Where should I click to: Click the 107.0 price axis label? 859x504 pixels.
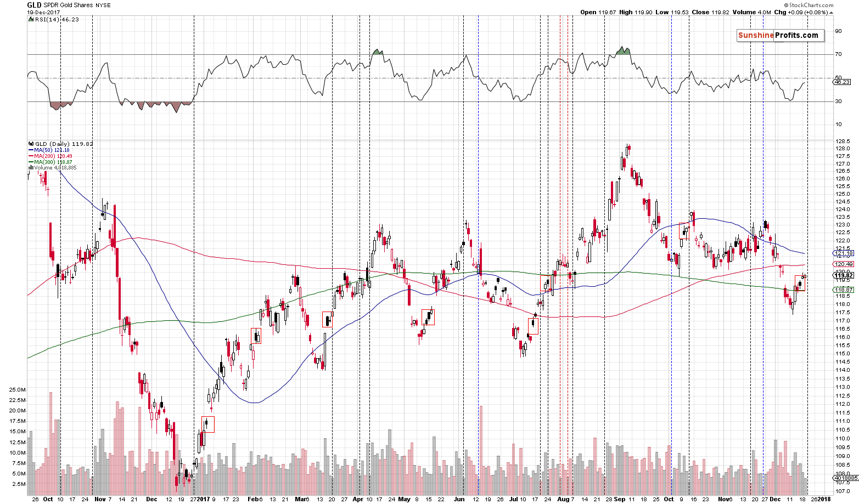[x=843, y=491]
